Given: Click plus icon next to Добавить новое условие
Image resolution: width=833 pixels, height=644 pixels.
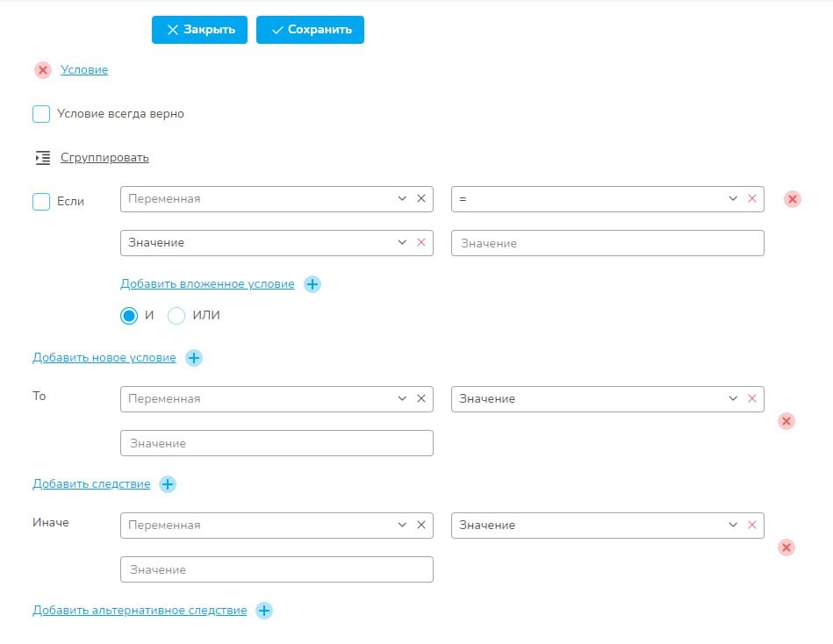Looking at the screenshot, I should click(194, 358).
